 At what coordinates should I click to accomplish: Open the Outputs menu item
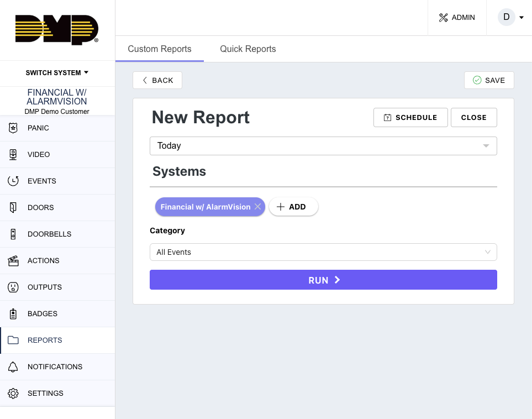pyautogui.click(x=57, y=287)
